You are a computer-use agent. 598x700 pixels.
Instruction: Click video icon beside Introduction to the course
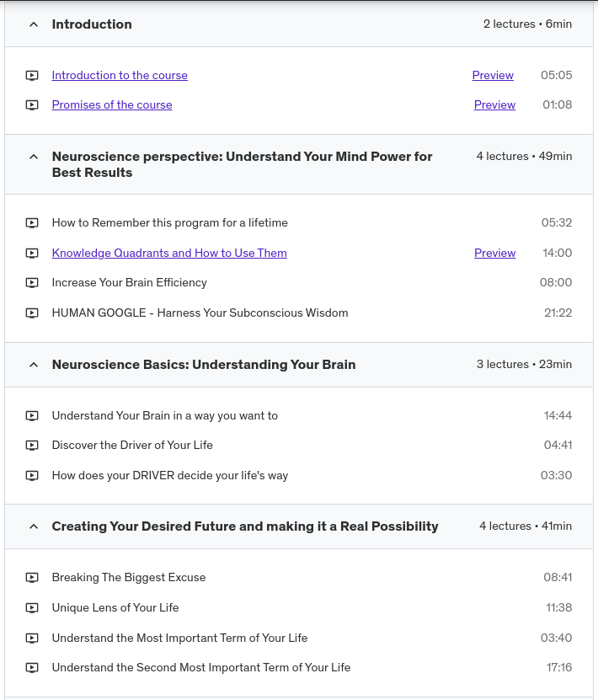(x=32, y=76)
